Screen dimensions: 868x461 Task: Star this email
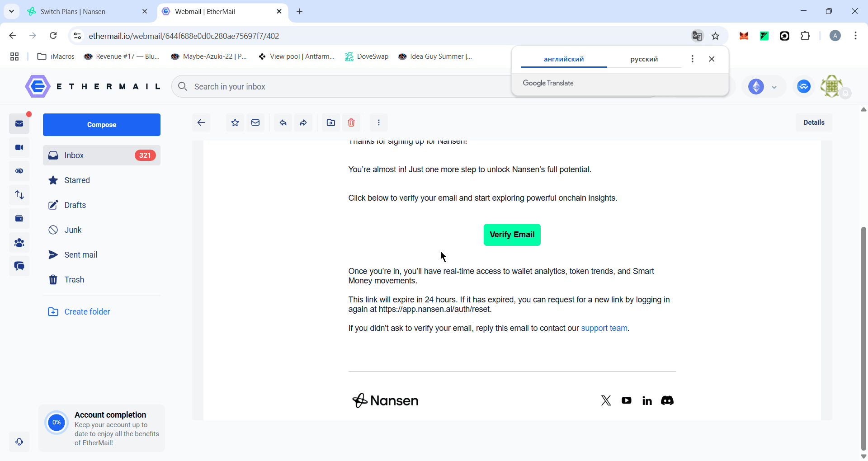tap(235, 122)
